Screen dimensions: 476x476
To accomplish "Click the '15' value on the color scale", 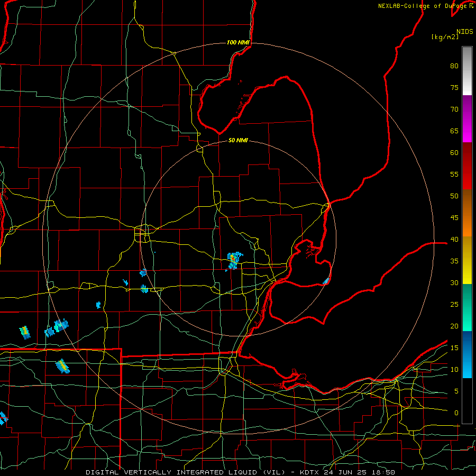I will pos(454,348).
